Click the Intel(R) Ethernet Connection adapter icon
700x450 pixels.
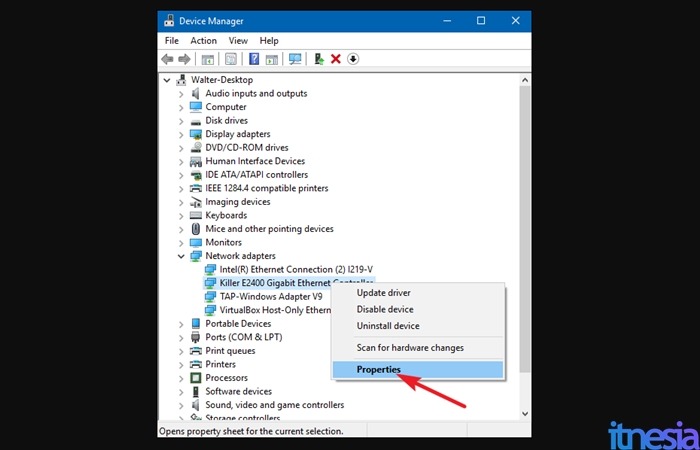[x=210, y=270]
